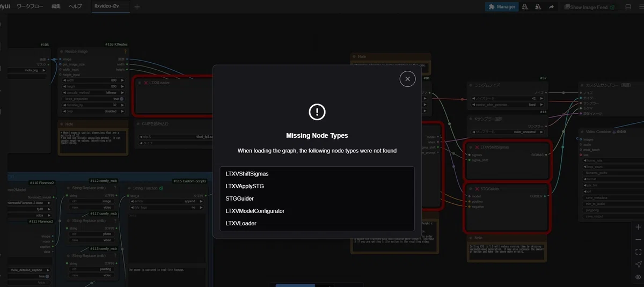The image size is (644, 287).
Task: Open the ワークフロー menu
Action: [x=31, y=6]
